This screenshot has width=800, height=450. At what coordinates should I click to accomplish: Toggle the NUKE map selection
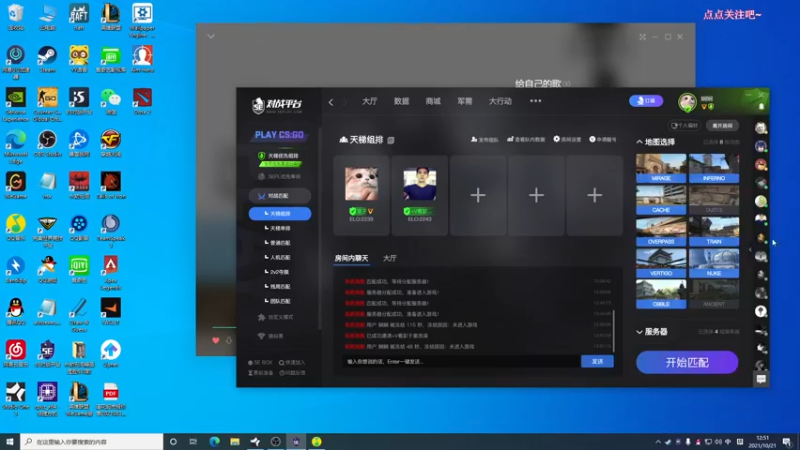tap(714, 263)
